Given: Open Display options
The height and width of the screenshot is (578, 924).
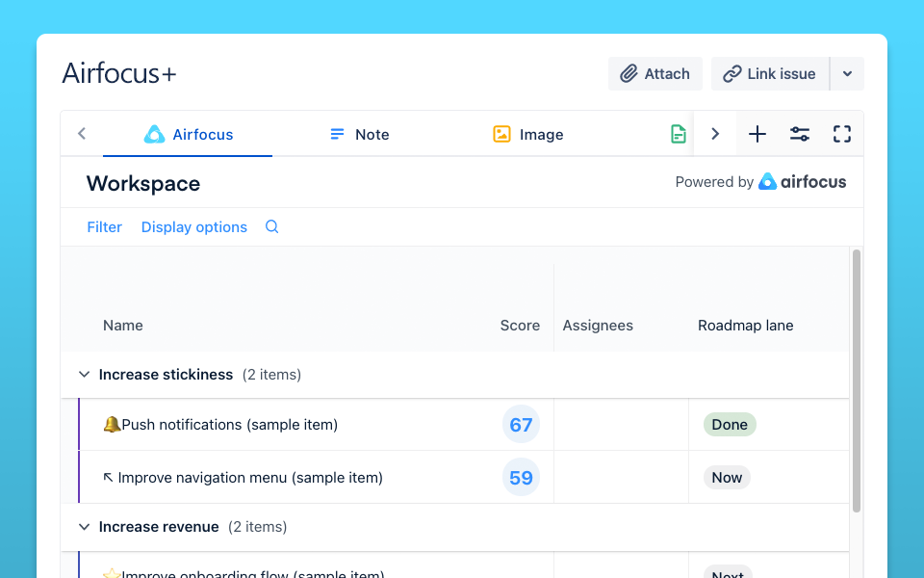Looking at the screenshot, I should pyautogui.click(x=193, y=227).
